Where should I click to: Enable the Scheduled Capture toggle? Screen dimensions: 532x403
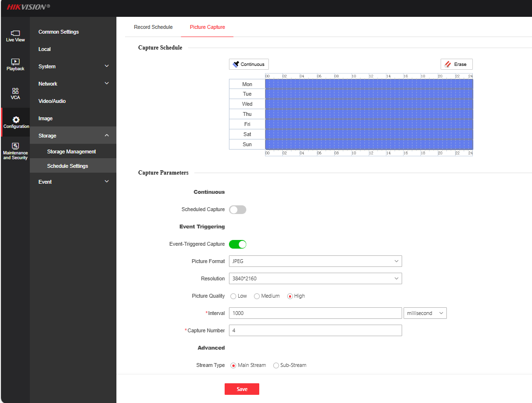pyautogui.click(x=238, y=210)
